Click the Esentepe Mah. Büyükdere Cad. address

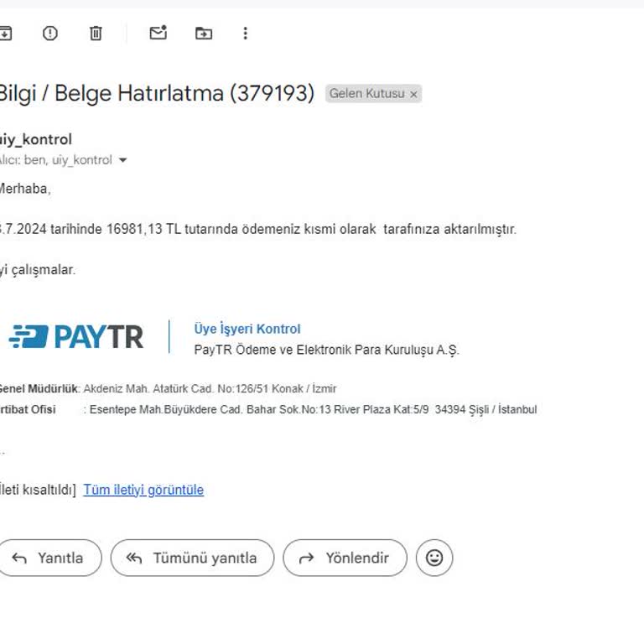[313, 409]
